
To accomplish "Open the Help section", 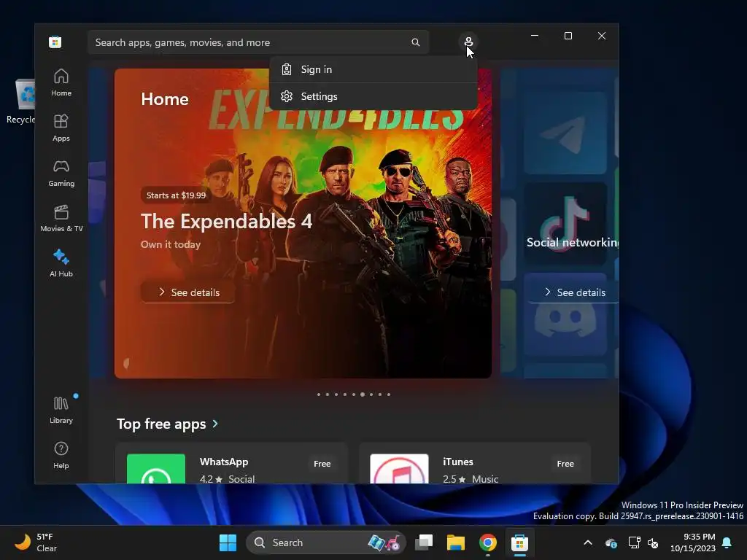I will click(x=61, y=456).
